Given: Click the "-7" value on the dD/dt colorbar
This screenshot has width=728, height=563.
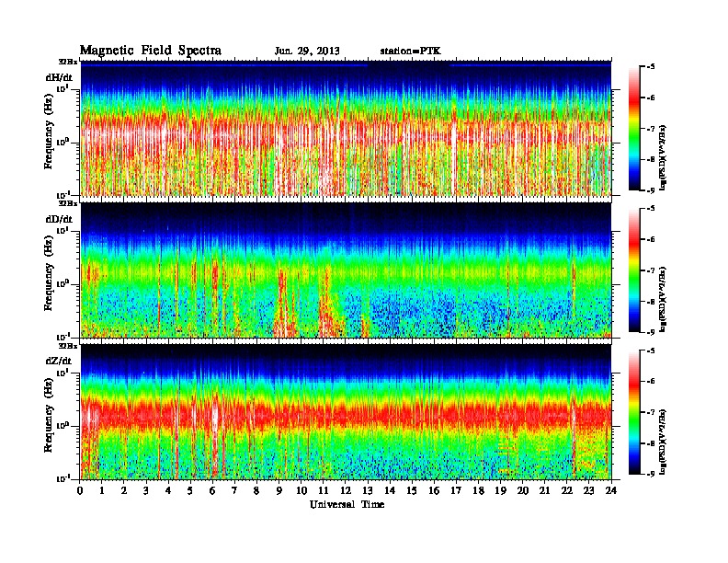Looking at the screenshot, I should (x=651, y=270).
